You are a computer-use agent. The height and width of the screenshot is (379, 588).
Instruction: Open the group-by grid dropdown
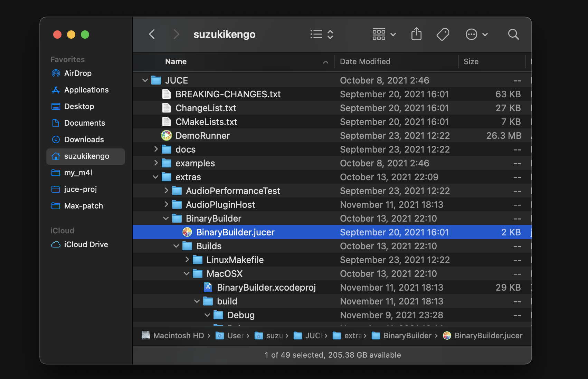pos(384,34)
